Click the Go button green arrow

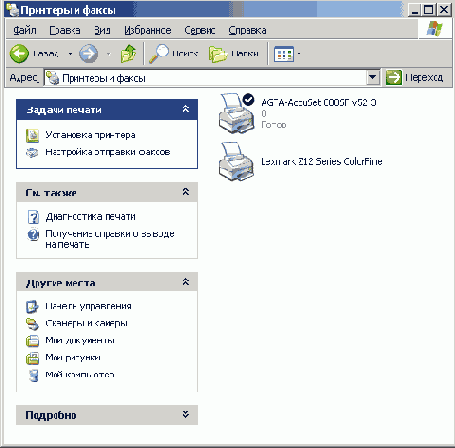(394, 78)
